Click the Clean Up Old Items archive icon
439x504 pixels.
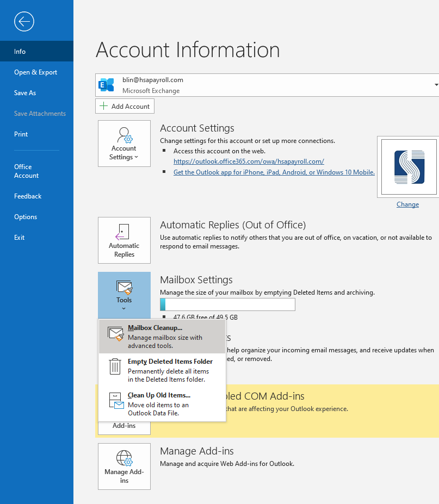coord(116,401)
